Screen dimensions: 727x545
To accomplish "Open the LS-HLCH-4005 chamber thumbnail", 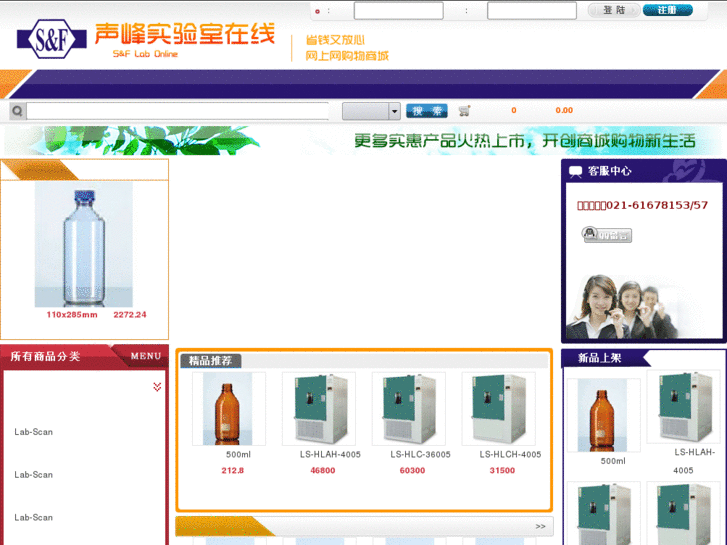I will [x=498, y=409].
